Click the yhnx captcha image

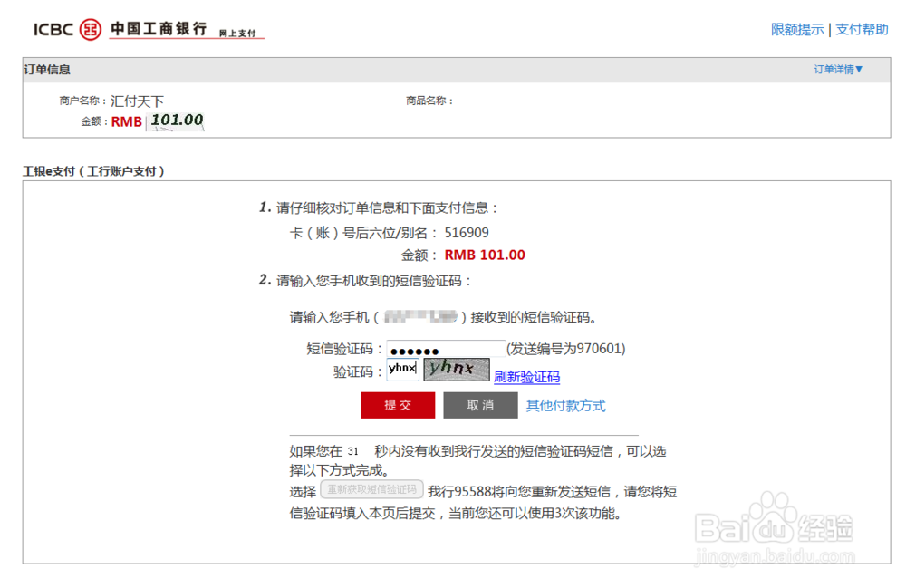point(457,369)
